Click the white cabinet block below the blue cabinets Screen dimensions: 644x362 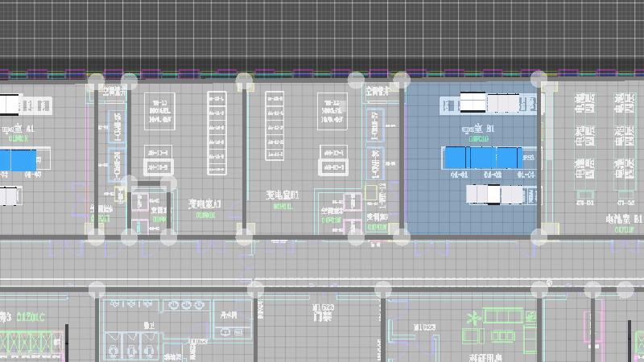pyautogui.click(x=500, y=195)
